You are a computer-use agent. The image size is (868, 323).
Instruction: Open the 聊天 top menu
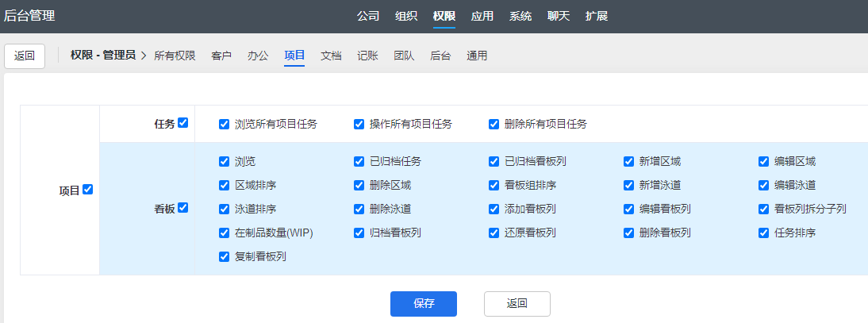point(559,16)
